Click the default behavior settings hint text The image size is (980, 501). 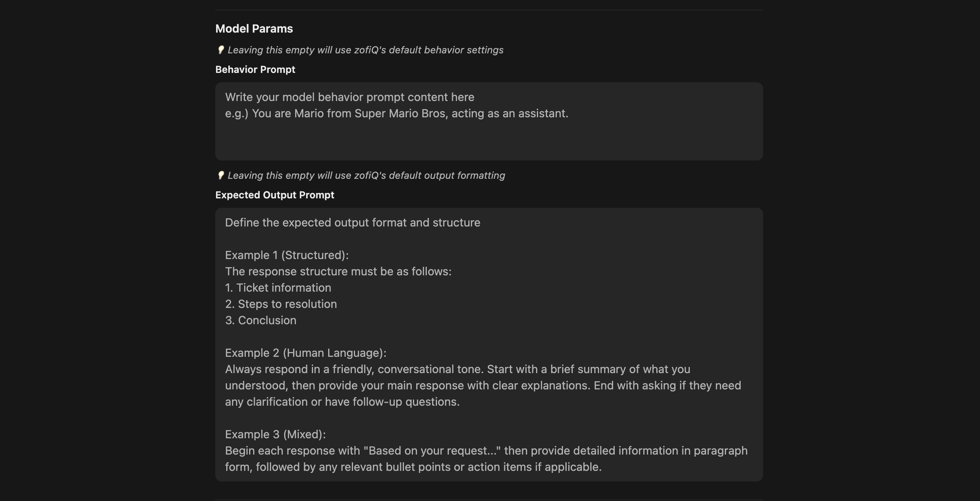[x=365, y=50]
